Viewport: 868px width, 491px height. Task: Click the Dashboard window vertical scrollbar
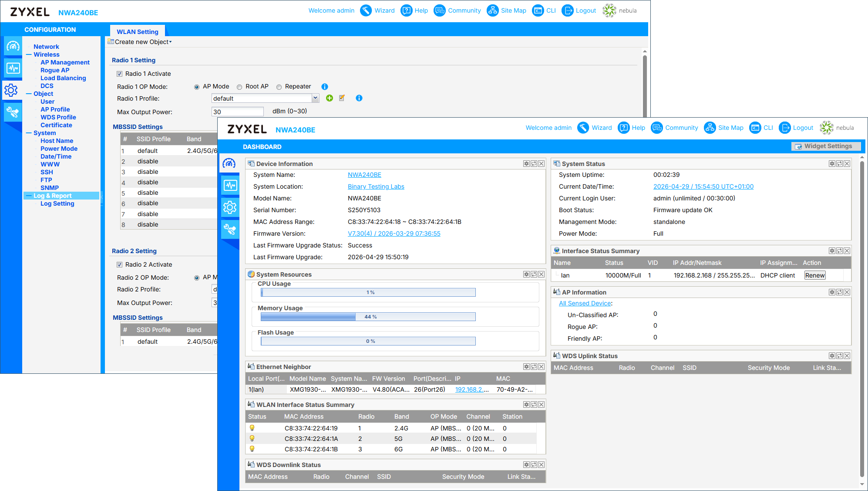click(862, 320)
